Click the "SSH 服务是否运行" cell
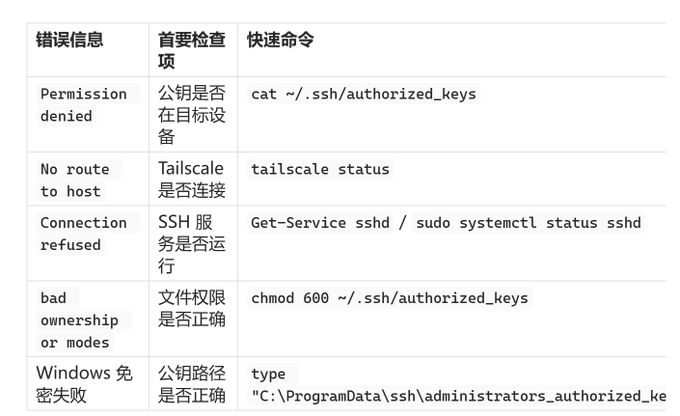This screenshot has width=680, height=416. point(192,244)
